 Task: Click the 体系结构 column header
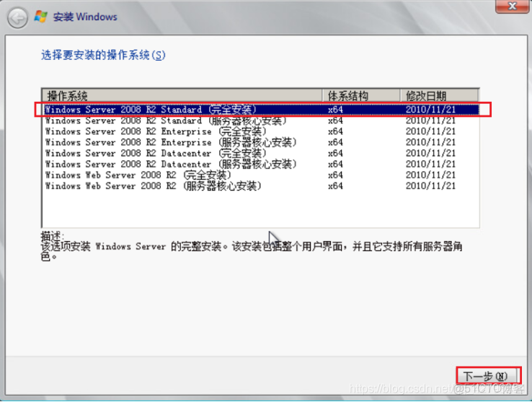click(x=361, y=96)
